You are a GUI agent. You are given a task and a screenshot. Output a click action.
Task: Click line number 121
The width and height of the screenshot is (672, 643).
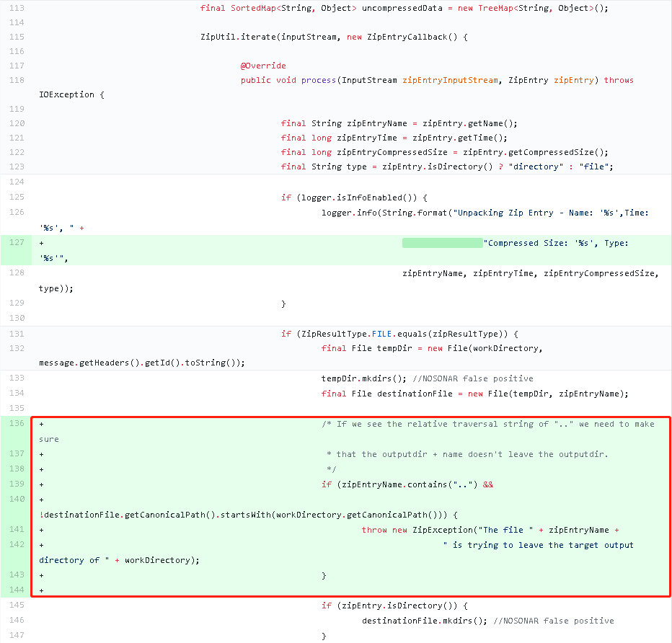click(x=17, y=138)
